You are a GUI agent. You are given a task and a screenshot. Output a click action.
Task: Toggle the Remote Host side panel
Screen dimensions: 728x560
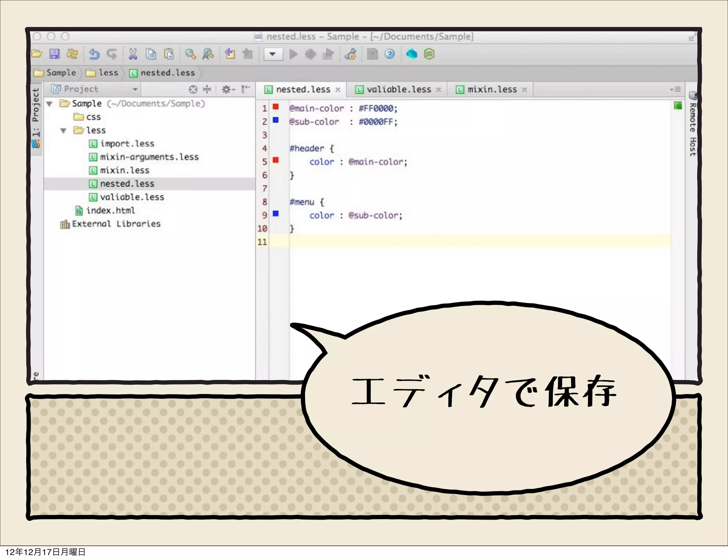(692, 128)
